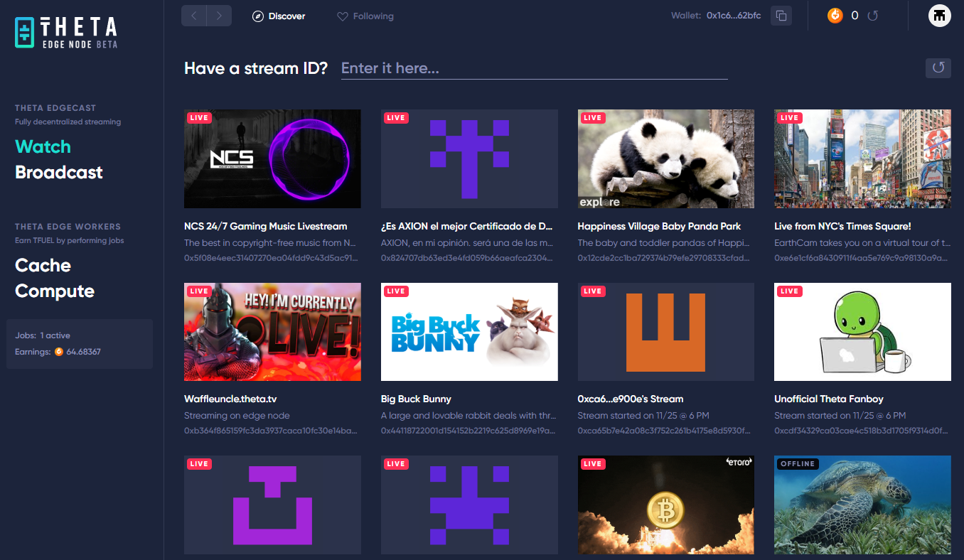Go forward with the right arrow button
964x560 pixels.
point(219,16)
